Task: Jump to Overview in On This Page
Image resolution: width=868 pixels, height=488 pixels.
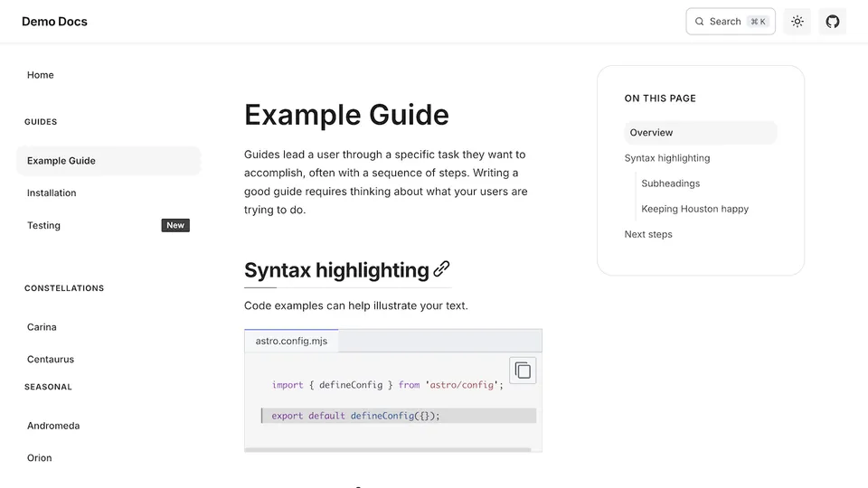Action: 652,133
